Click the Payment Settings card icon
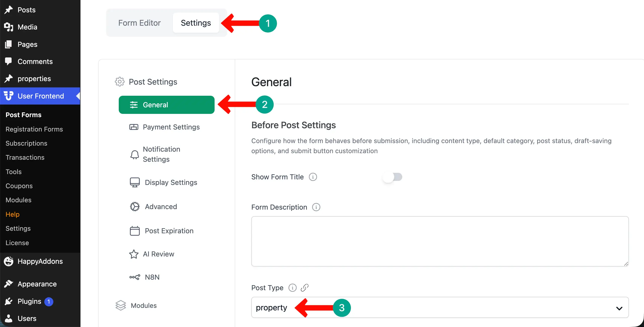The height and width of the screenshot is (327, 644). (x=134, y=127)
